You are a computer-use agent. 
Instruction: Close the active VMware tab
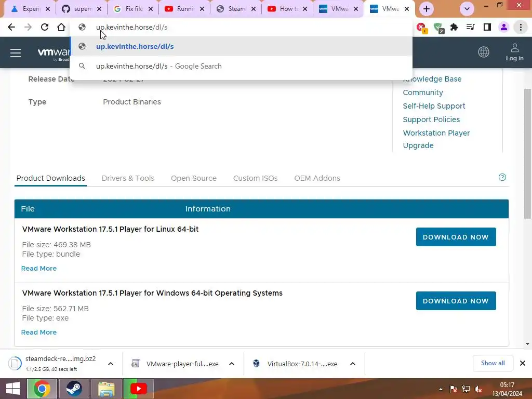point(406,9)
